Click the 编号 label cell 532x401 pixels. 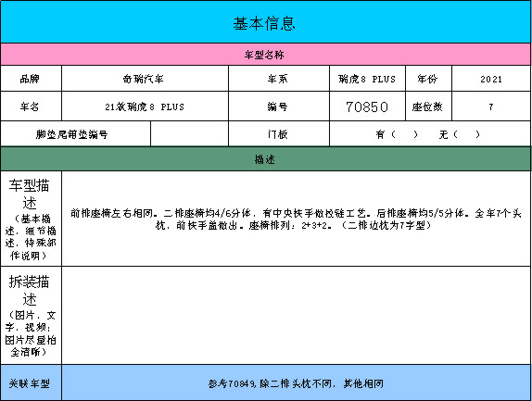point(279,107)
